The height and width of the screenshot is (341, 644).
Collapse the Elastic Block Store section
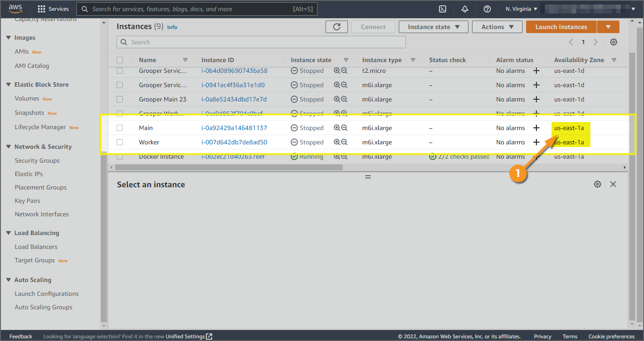(x=8, y=84)
